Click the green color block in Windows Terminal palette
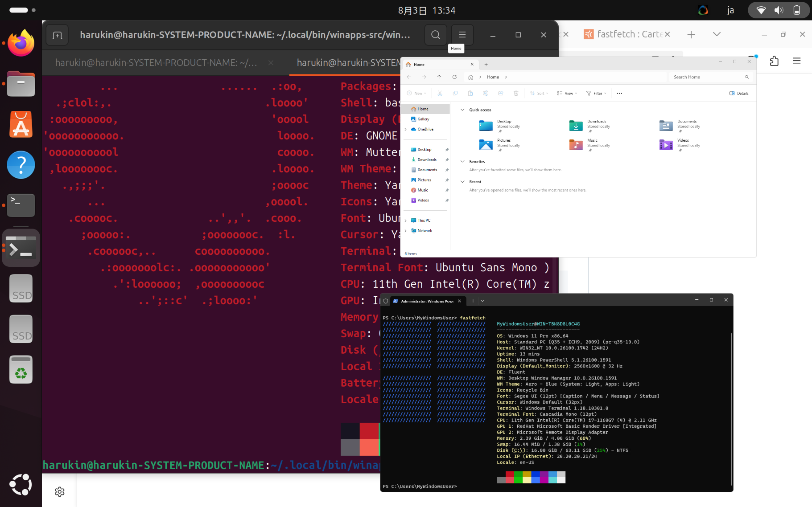This screenshot has height=507, width=812. point(518,475)
